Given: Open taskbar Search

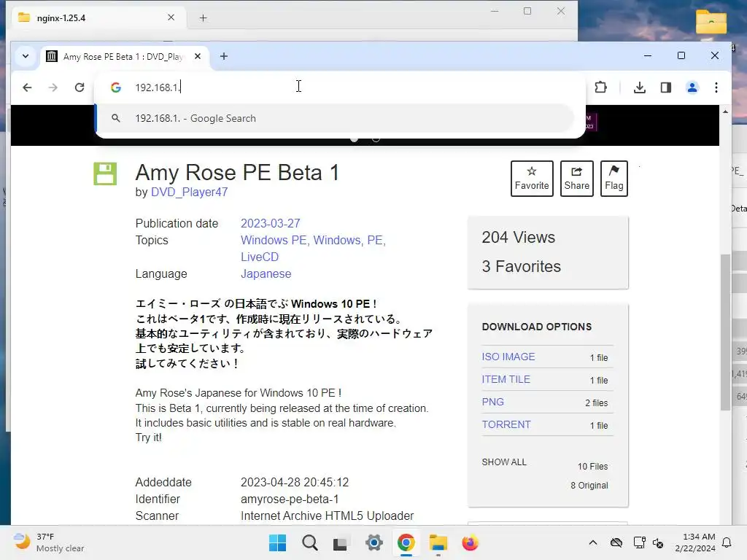Looking at the screenshot, I should pos(309,542).
